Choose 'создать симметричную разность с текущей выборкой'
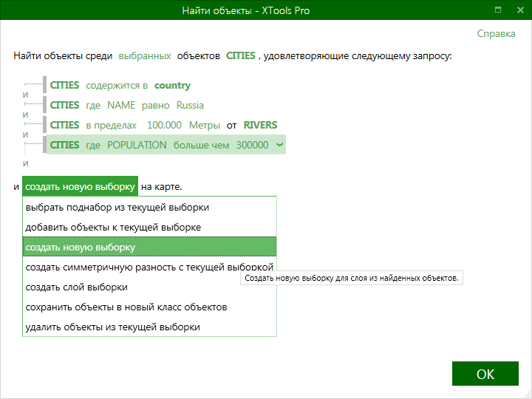Viewport: 532px width, 399px height. coord(149,267)
